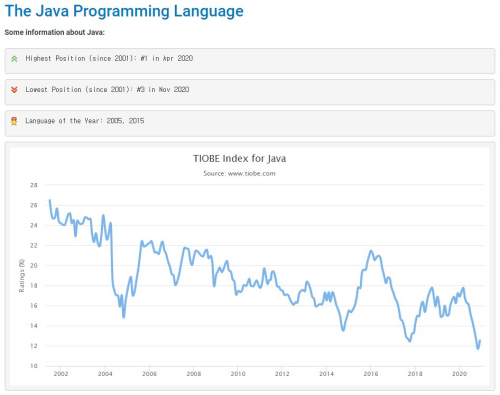Click the 20 value on the y-axis
Viewport: 500px width, 395px height.
coord(34,265)
